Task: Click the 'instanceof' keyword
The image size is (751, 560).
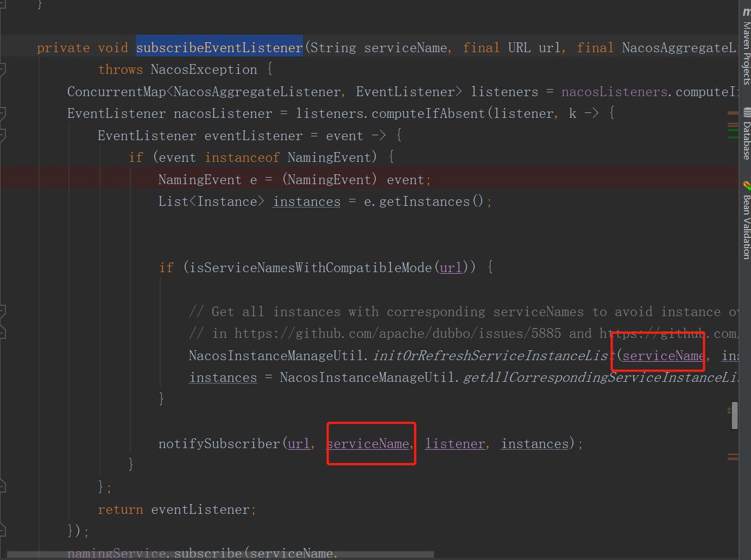Action: (x=242, y=158)
